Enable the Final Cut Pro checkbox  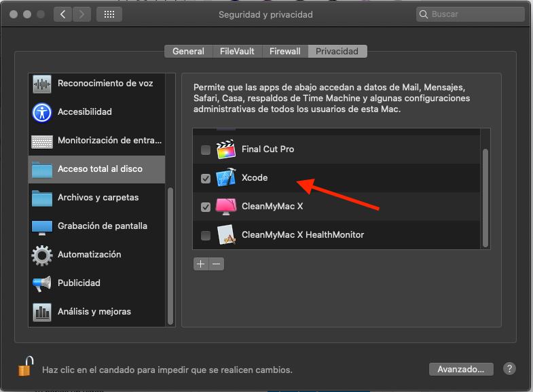pyautogui.click(x=206, y=149)
